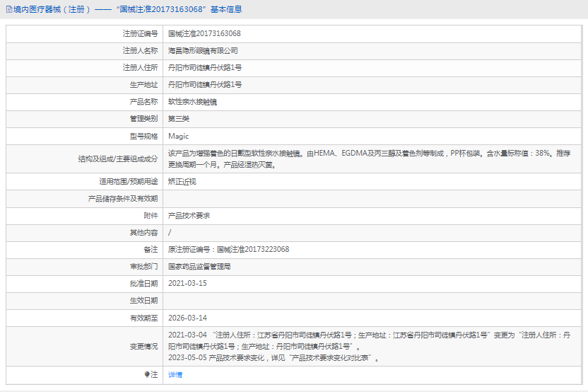Click the 产品储存条件及有效期 label
588x392 pixels.
123,199
